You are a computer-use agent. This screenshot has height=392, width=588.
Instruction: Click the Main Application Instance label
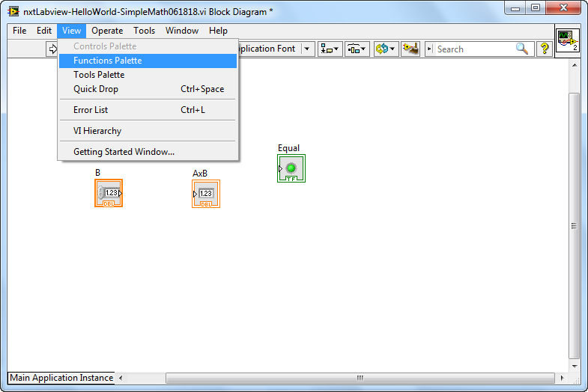point(61,378)
